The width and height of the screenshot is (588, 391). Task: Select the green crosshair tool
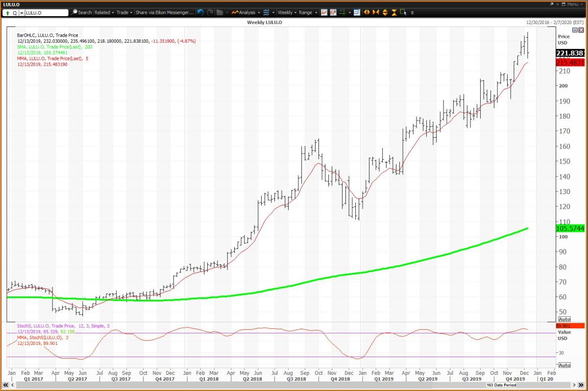click(343, 12)
